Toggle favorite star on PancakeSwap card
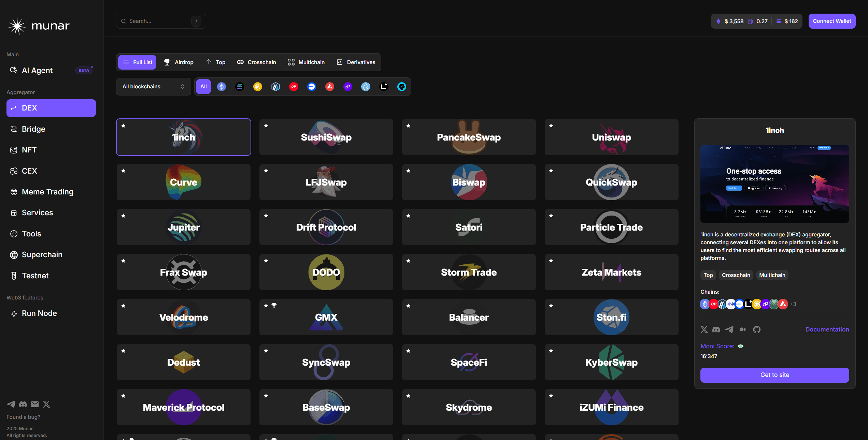The width and height of the screenshot is (868, 440). pos(408,126)
